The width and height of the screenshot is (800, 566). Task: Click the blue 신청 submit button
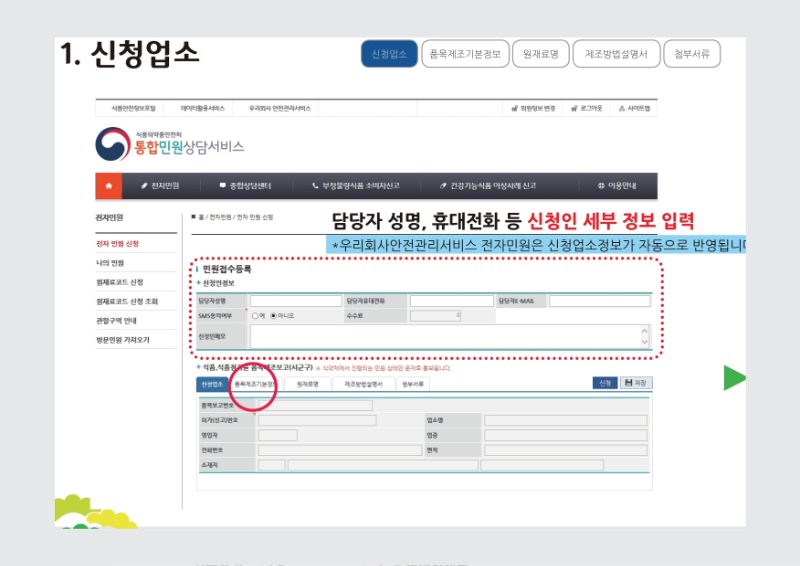tap(605, 383)
